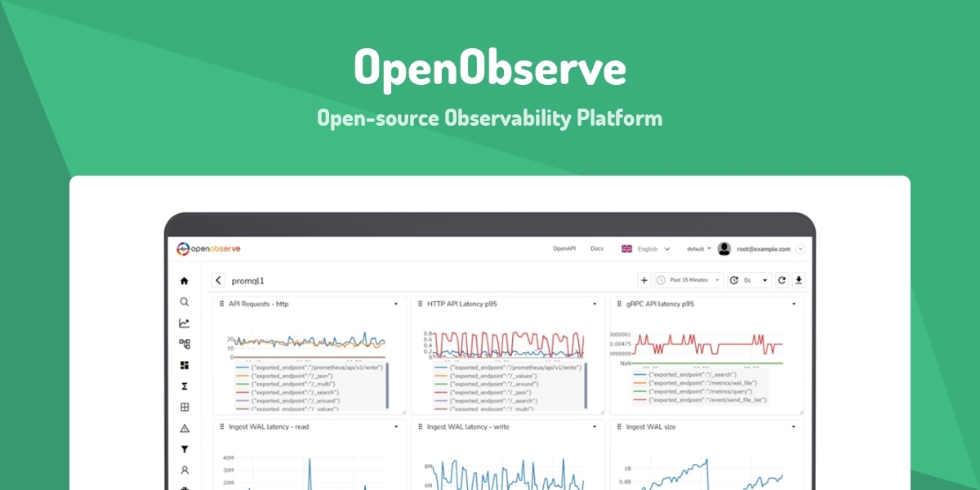Image resolution: width=980 pixels, height=490 pixels.
Task: Open Ingestion via funnel sidebar icon
Action: [x=185, y=449]
